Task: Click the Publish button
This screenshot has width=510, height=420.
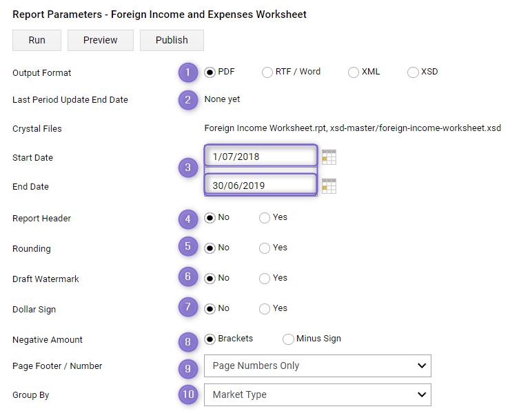Action: point(172,41)
